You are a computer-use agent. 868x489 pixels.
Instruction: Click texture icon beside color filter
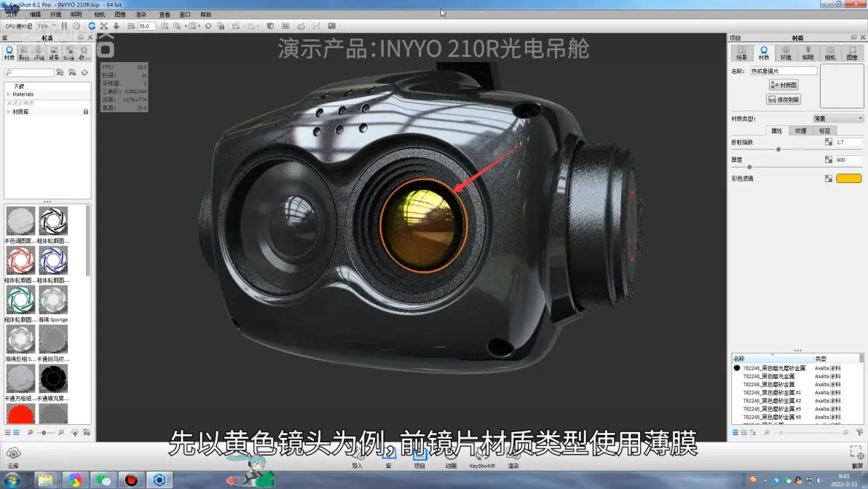(829, 179)
